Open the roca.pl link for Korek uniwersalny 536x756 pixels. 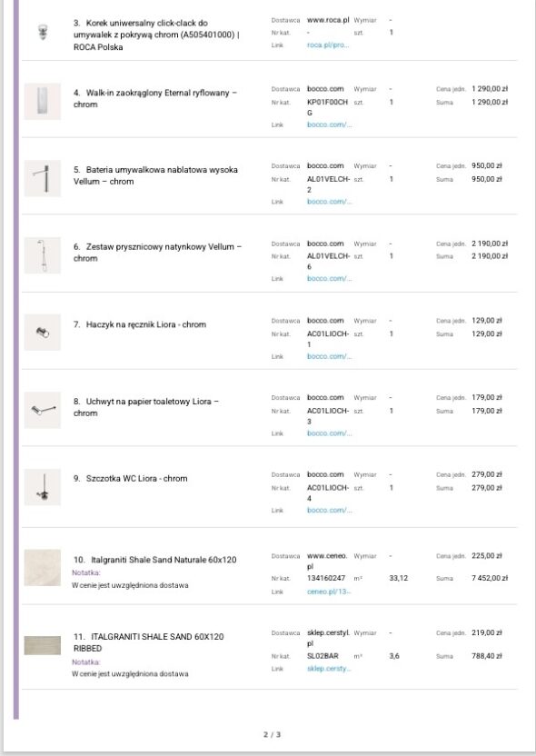coord(328,45)
